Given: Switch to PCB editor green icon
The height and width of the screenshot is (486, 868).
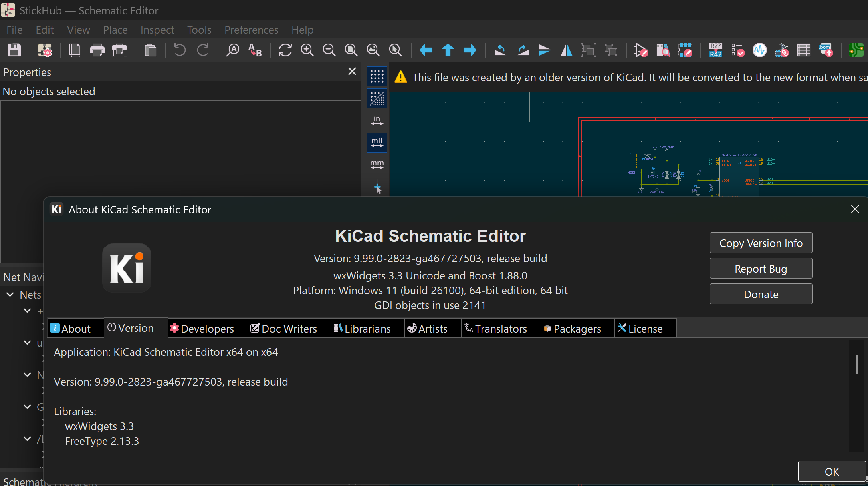Looking at the screenshot, I should [856, 50].
